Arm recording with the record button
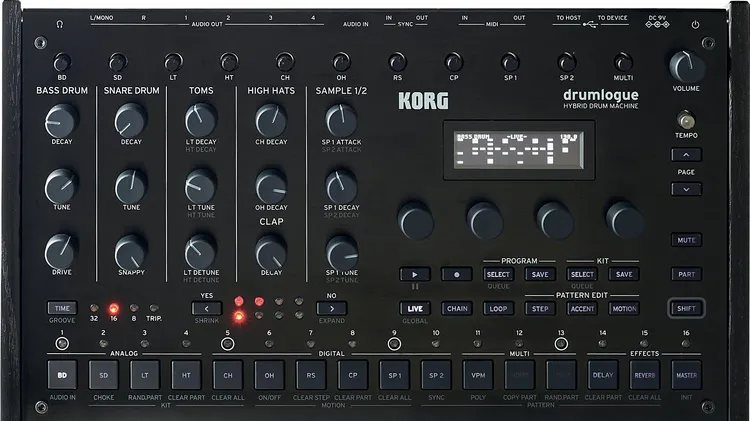750x421 pixels. point(456,275)
